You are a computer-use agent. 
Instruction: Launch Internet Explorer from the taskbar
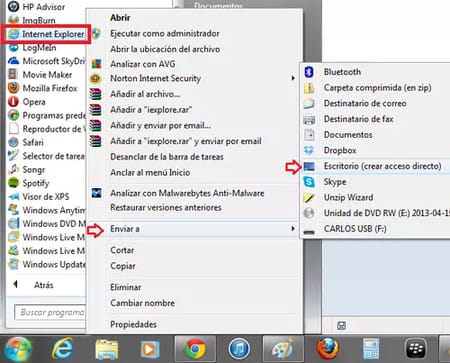[62, 349]
